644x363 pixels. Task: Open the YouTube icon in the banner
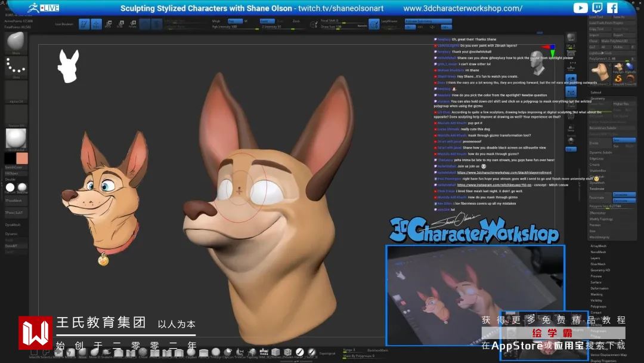(x=580, y=8)
